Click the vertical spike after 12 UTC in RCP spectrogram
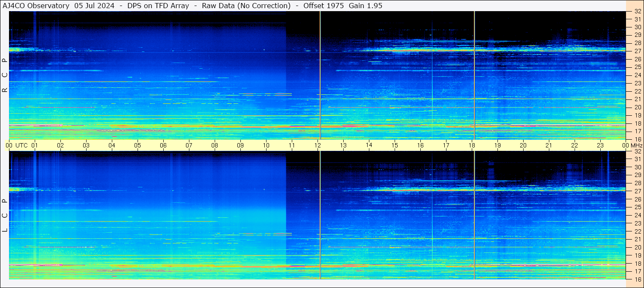644x288 pixels. tap(320, 75)
